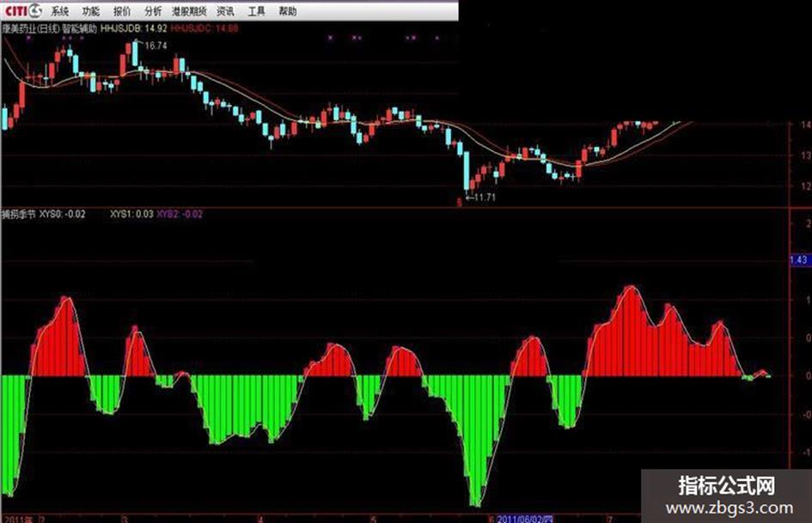Click the XYS0: -0.02 value
Viewport: 812px width, 523px height.
[62, 214]
